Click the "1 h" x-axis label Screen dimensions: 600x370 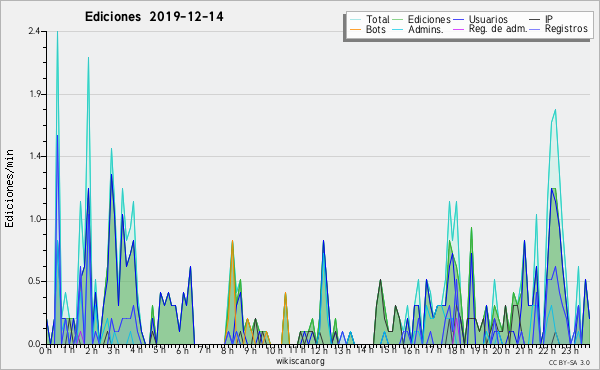[x=69, y=350]
